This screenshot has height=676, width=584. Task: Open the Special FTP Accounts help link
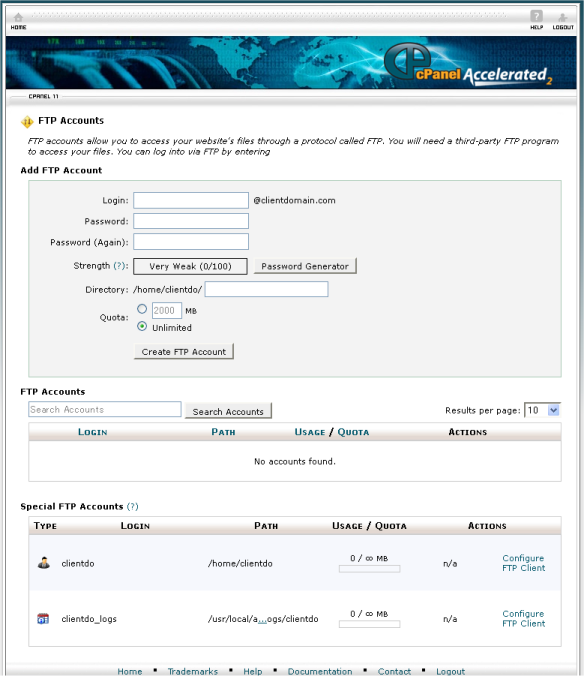pyautogui.click(x=133, y=507)
